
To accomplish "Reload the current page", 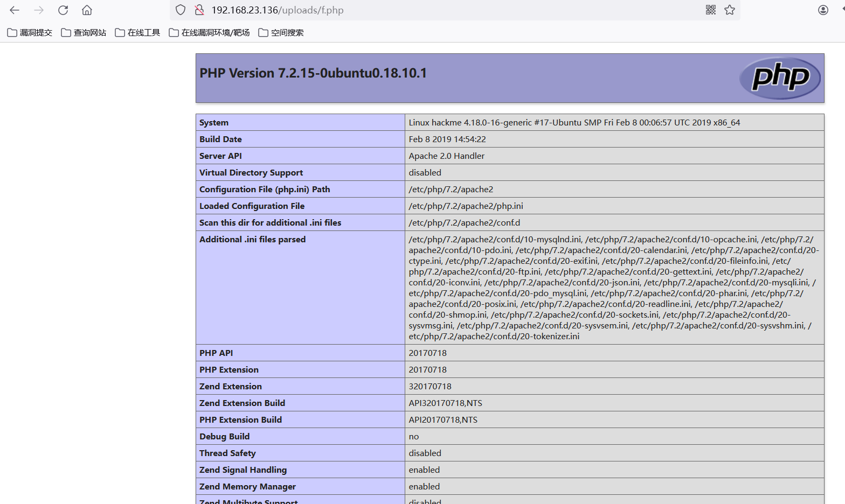I will coord(63,10).
